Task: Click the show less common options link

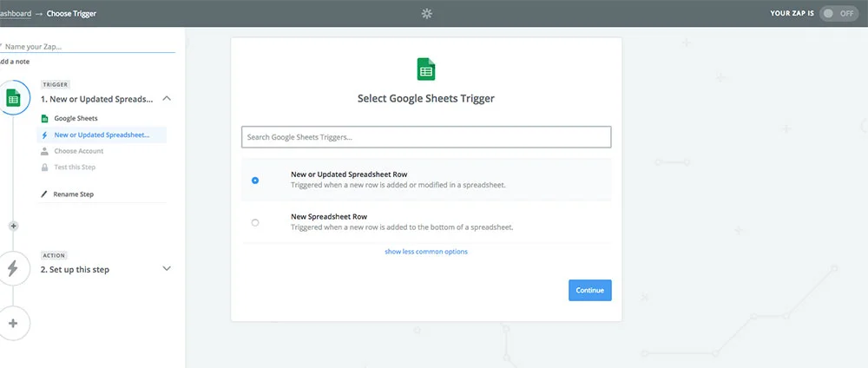Action: click(x=426, y=252)
